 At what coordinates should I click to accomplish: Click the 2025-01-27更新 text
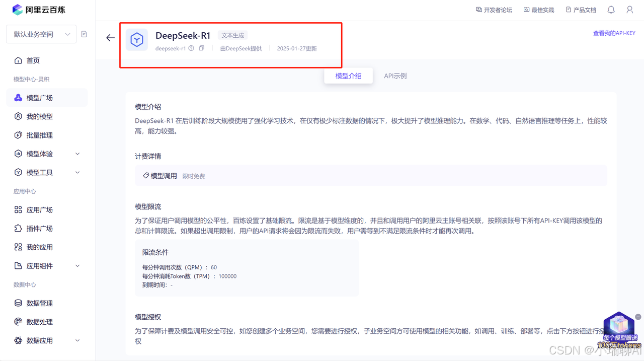297,48
